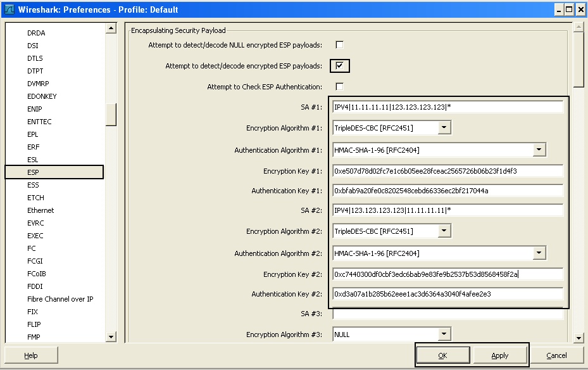Click the Authentication Key #2 field
The width and height of the screenshot is (588, 370).
pyautogui.click(x=447, y=294)
